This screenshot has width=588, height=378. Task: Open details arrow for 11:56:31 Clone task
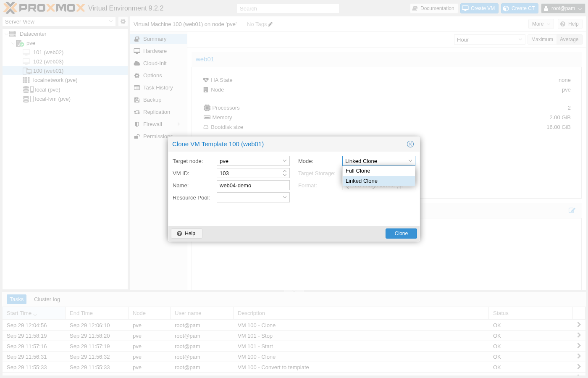pyautogui.click(x=579, y=356)
